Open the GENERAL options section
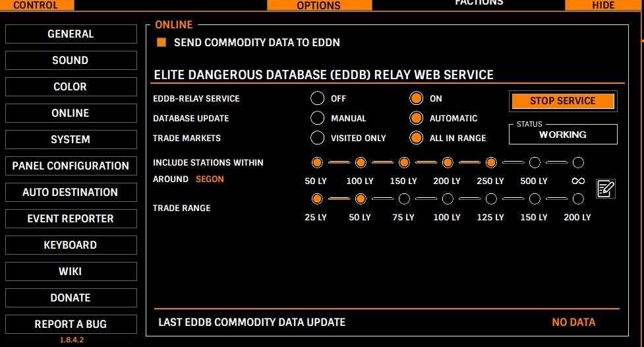The image size is (644, 347). tap(71, 34)
